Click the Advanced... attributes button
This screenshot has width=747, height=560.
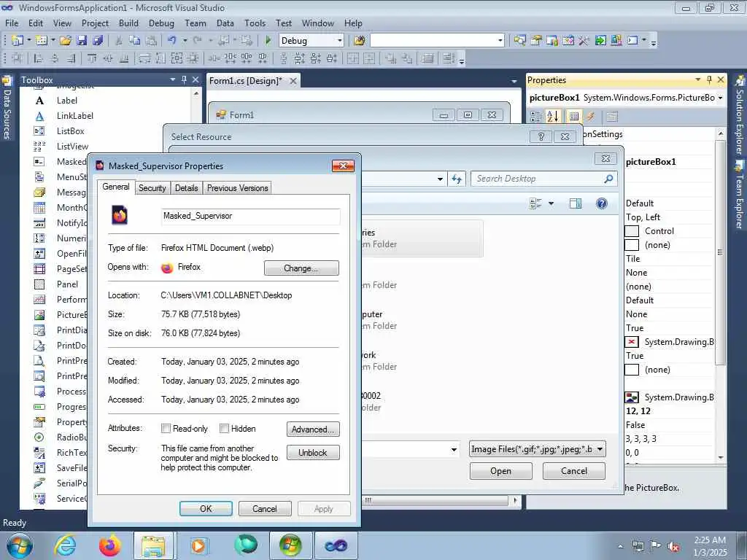point(313,429)
